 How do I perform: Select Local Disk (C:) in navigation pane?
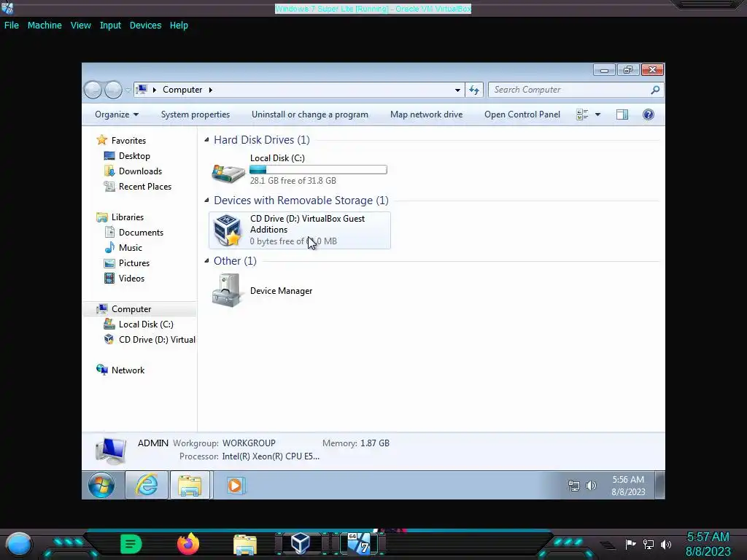pos(146,324)
